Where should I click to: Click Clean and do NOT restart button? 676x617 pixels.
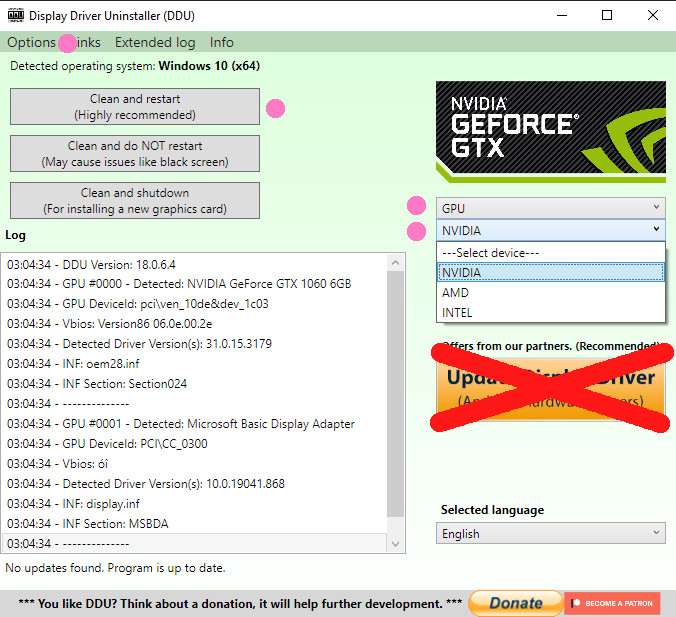[x=135, y=153]
